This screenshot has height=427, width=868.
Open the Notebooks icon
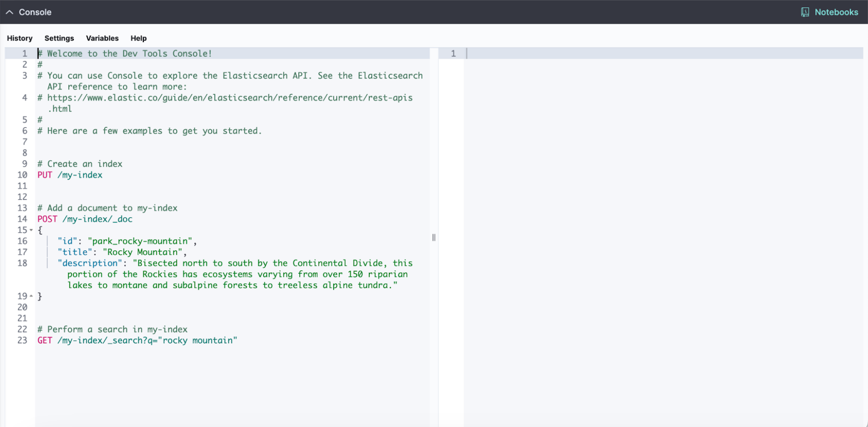(805, 12)
